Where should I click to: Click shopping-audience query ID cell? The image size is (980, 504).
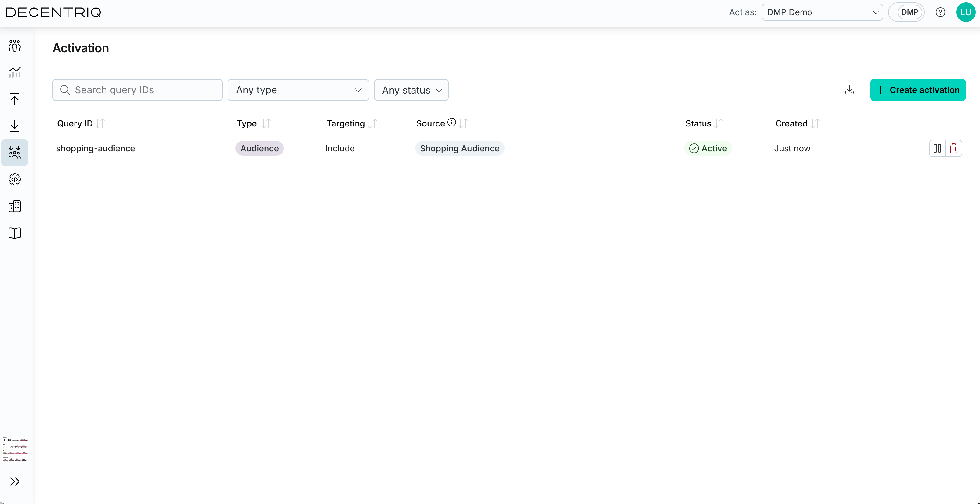(96, 149)
